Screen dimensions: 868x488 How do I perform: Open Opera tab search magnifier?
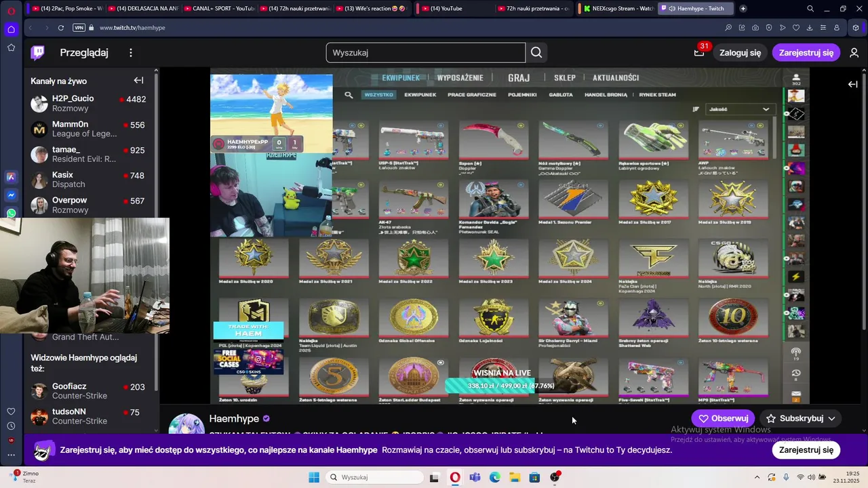pos(810,9)
